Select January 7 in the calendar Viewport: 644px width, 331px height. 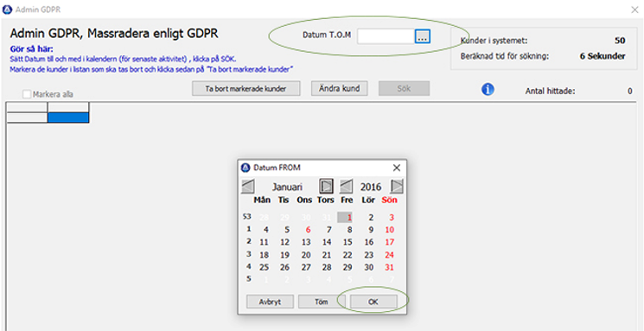point(329,230)
